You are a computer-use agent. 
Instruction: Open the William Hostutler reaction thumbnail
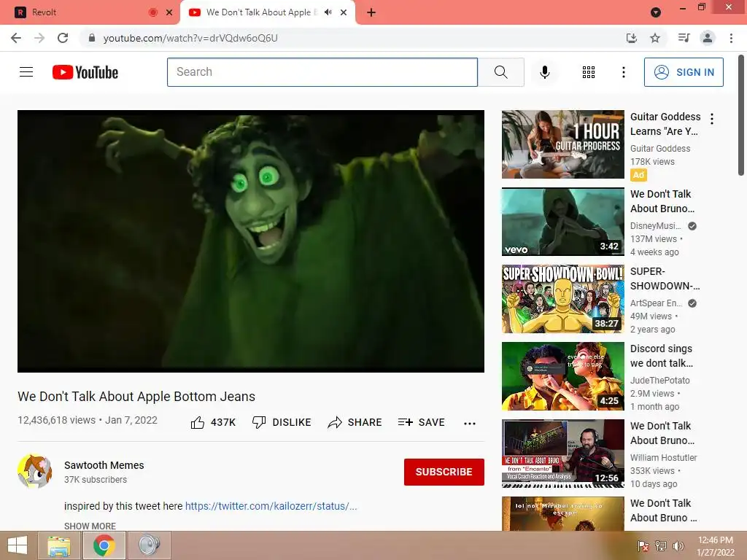coord(562,454)
